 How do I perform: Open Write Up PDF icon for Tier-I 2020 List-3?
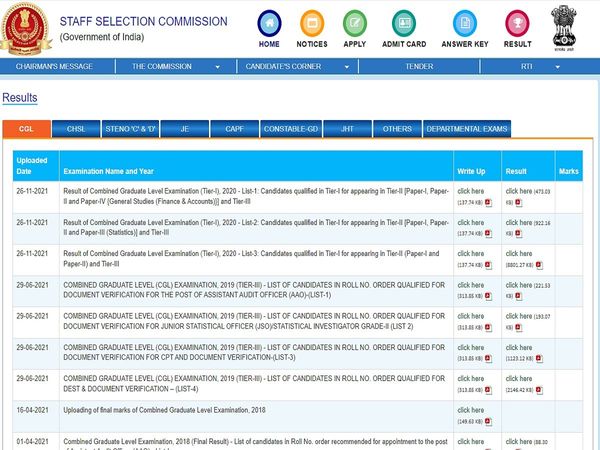tap(488, 265)
